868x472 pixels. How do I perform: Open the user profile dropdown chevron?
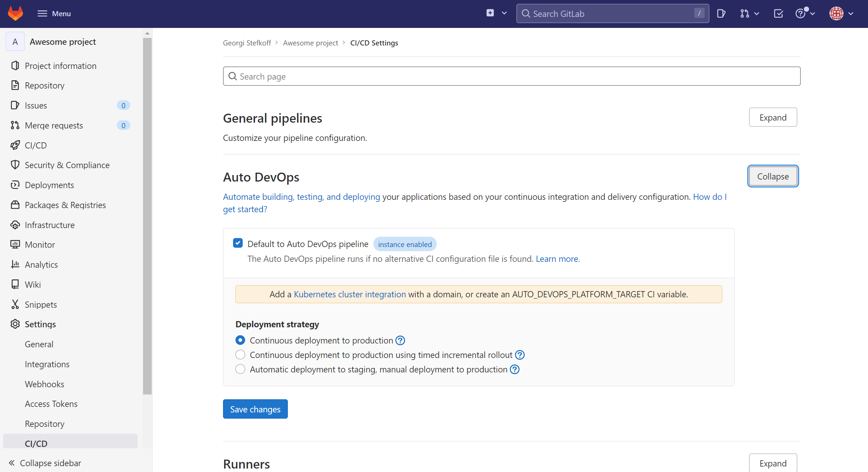click(851, 14)
